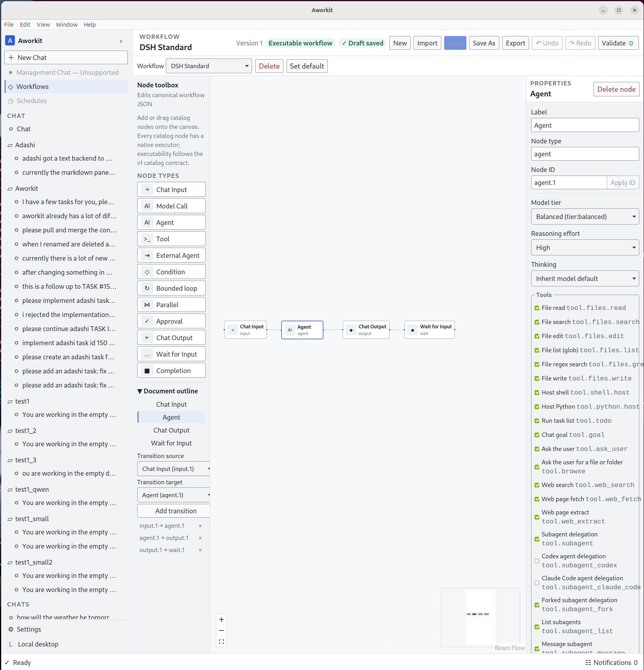Viewport: 644px width, 670px height.
Task: Open the Workflow DSH Standard dropdown
Action: [x=209, y=66]
